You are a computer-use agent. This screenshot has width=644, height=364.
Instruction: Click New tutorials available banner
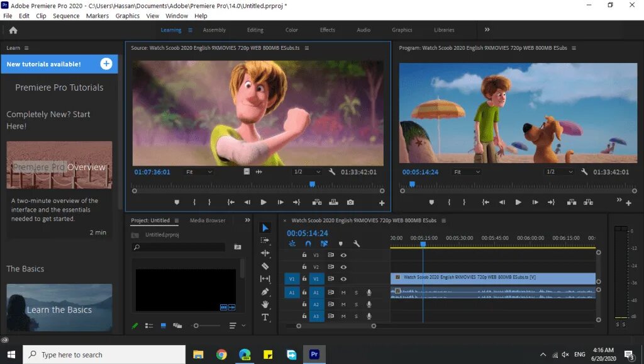point(59,64)
